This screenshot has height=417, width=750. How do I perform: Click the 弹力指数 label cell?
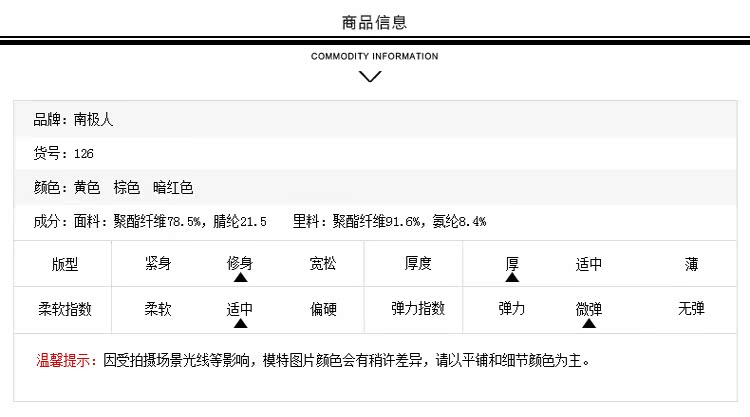pos(413,310)
